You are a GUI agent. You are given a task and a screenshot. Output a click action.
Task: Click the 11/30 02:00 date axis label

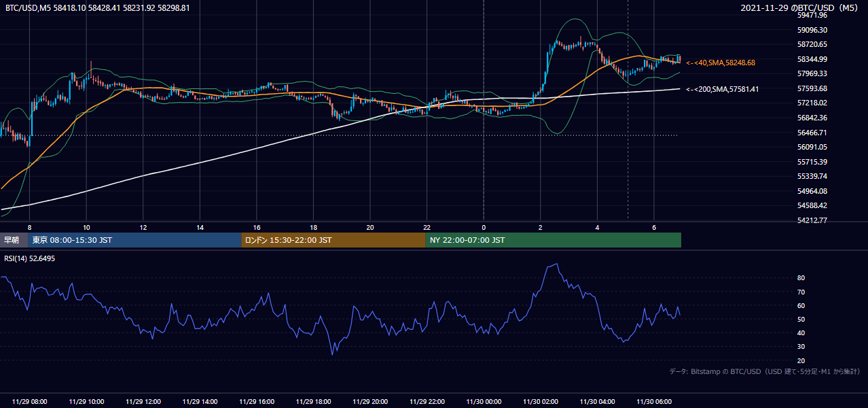[541, 402]
